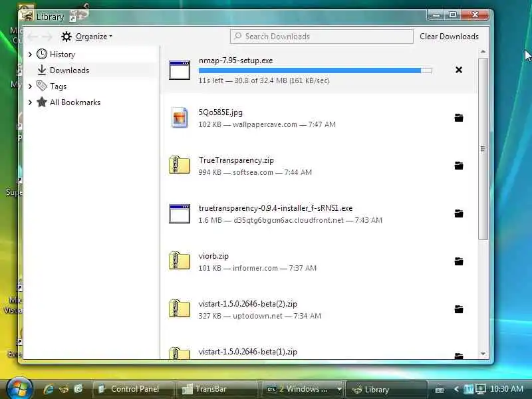This screenshot has height=399, width=532.
Task: Launch Internet Explorer from quick launch
Action: point(49,389)
